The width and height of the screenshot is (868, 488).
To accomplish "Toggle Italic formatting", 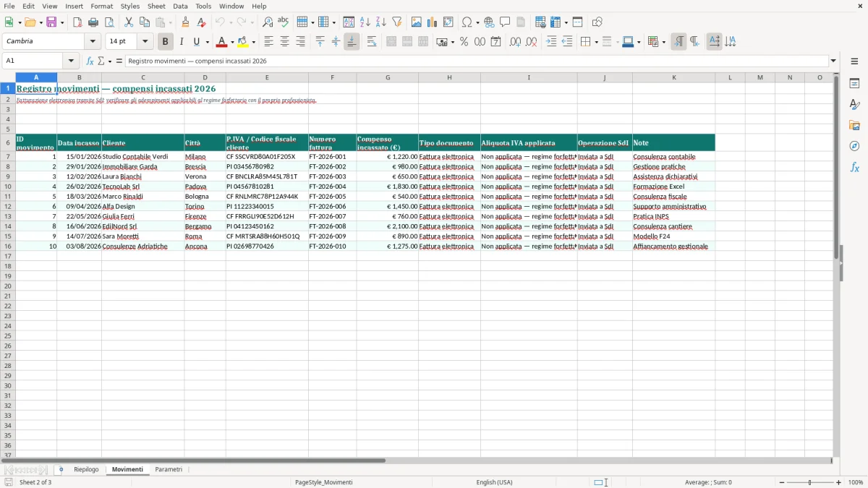I will 182,42.
